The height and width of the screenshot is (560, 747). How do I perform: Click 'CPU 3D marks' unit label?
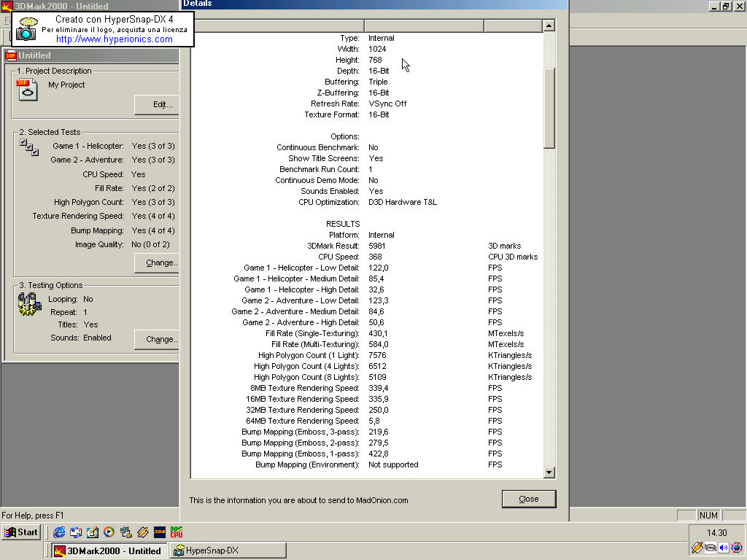point(513,257)
